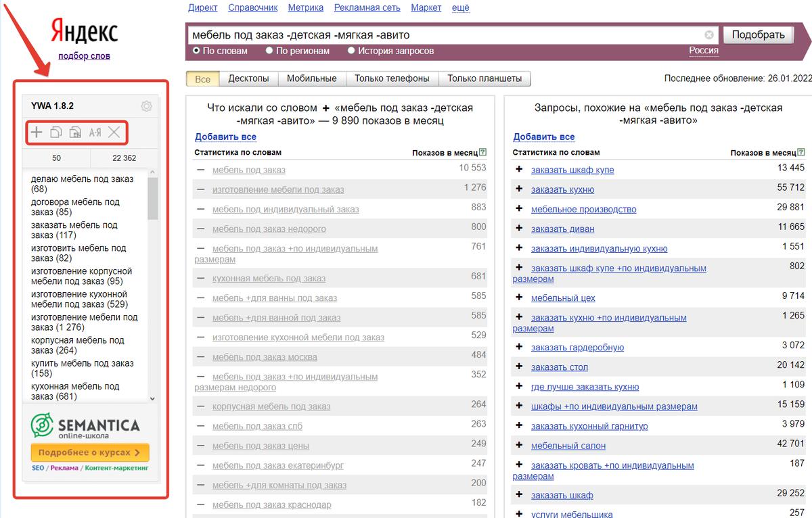Viewport: 812px width, 518px height.
Task: Click the "Подобрать" button
Action: 757,34
